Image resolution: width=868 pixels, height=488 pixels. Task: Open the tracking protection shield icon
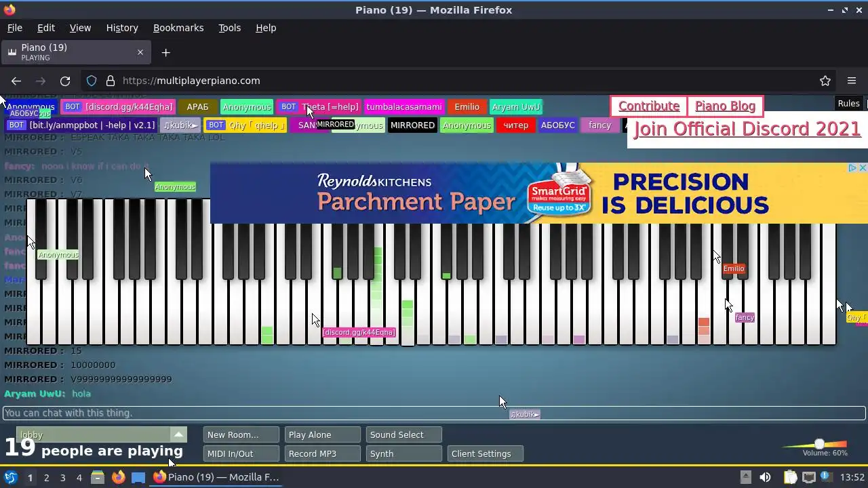pyautogui.click(x=92, y=81)
